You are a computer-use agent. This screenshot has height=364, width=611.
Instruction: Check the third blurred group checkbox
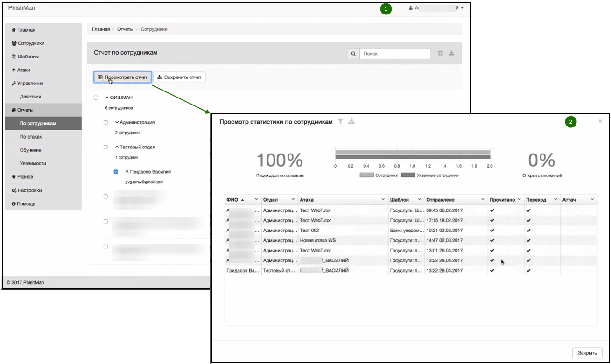[x=106, y=246]
